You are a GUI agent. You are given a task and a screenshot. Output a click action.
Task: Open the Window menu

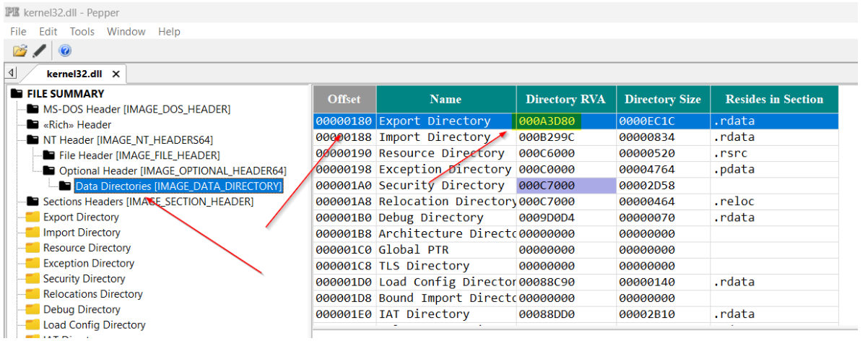tap(126, 32)
